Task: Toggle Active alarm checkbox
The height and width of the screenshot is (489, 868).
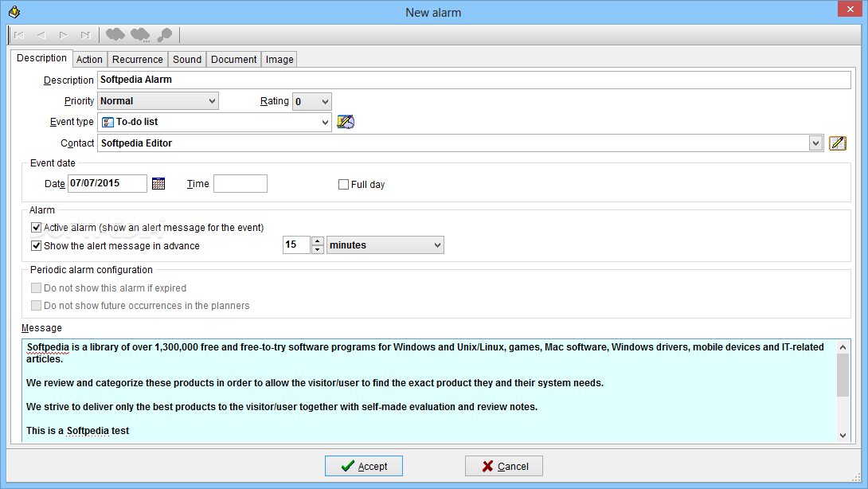Action: coord(36,228)
